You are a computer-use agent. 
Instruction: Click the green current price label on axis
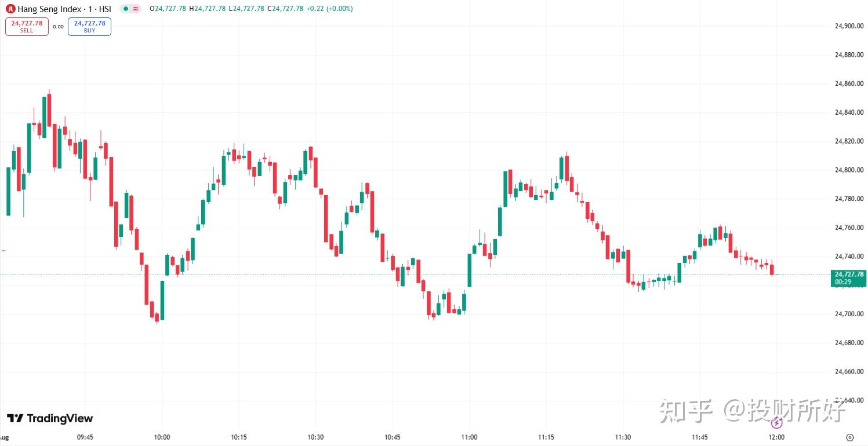847,277
